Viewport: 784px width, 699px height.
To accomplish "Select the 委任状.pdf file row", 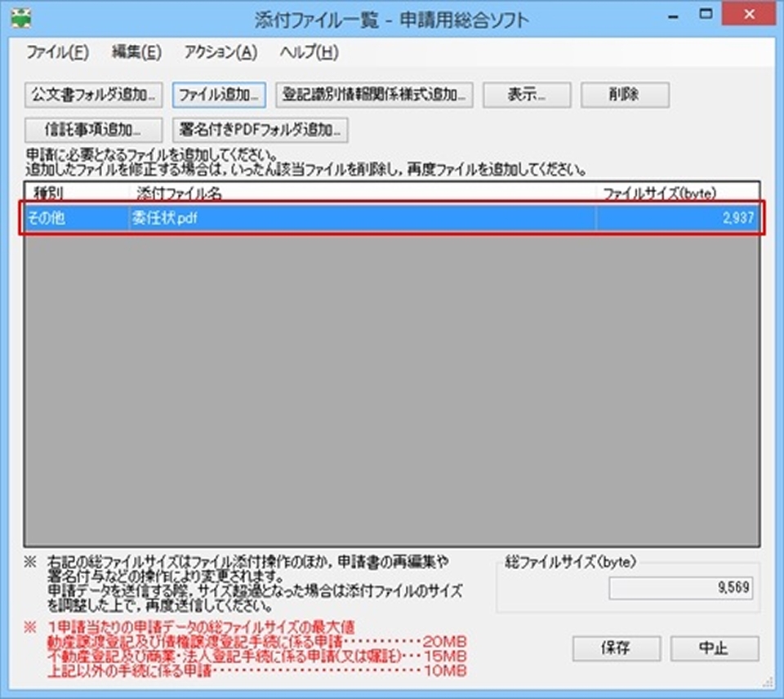I will (x=245, y=218).
